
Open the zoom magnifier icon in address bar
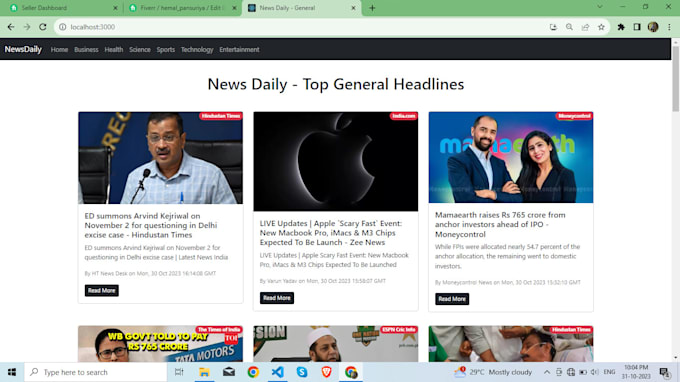pyautogui.click(x=569, y=27)
